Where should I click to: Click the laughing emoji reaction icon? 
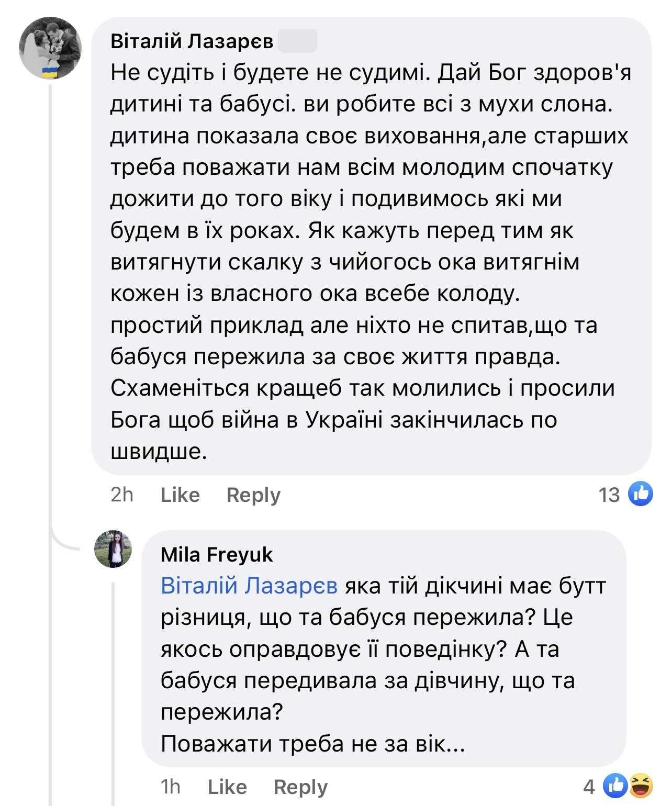click(x=641, y=785)
